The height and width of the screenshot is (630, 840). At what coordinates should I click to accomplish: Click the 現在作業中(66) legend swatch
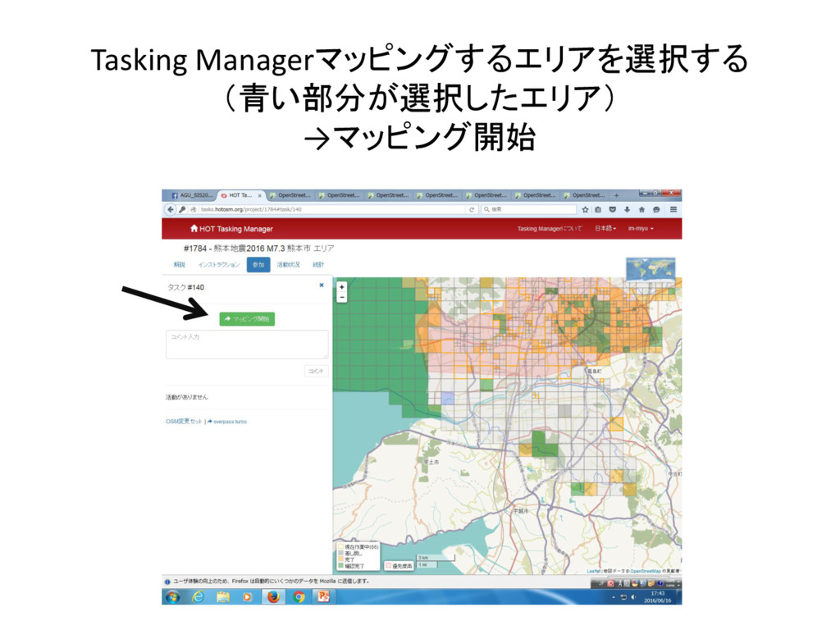(340, 547)
